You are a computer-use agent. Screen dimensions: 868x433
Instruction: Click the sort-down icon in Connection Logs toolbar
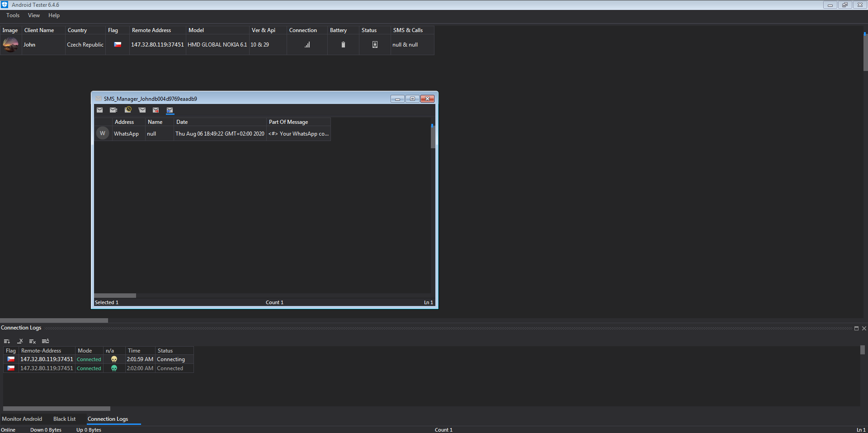(x=7, y=341)
